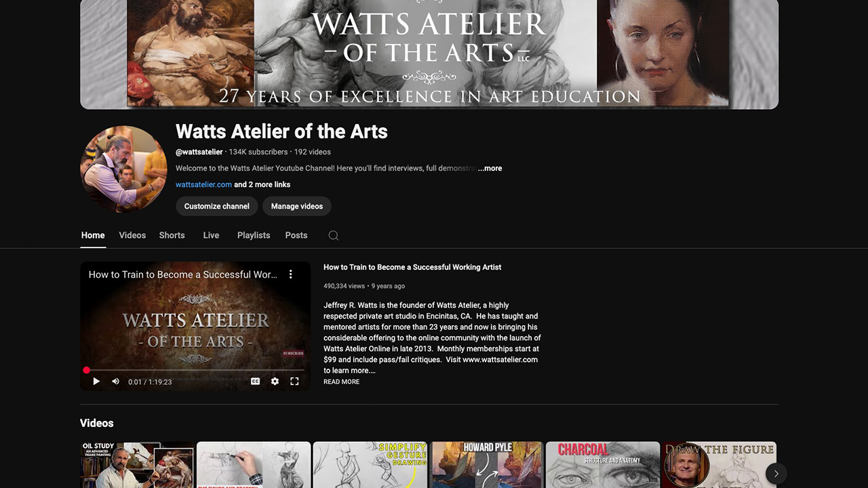
Task: Open the Oil Study video thumbnail
Action: coord(137,465)
